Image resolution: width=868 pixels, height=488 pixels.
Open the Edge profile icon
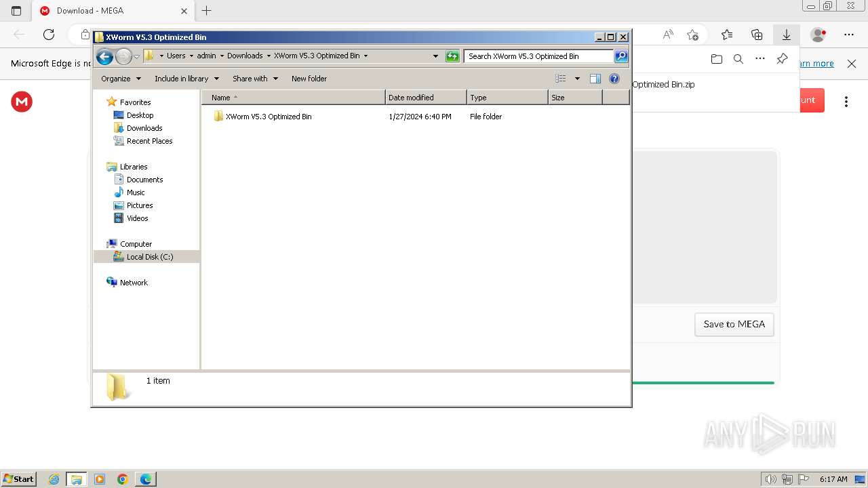pos(818,35)
